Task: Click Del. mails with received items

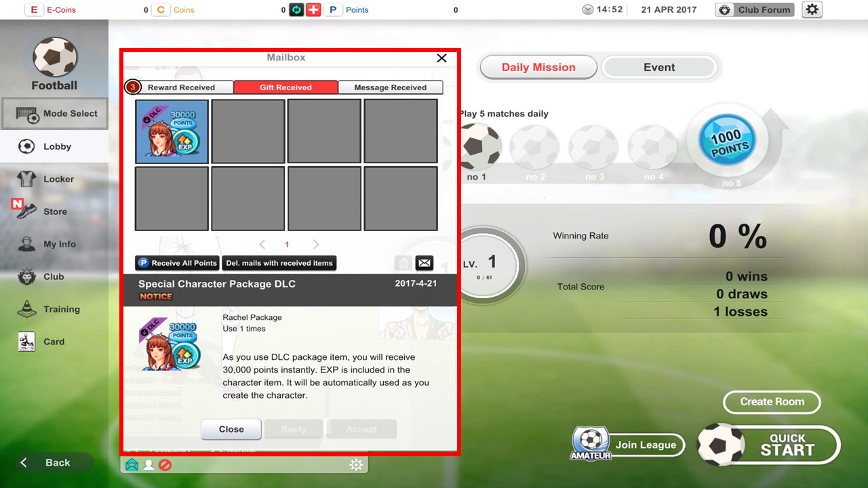Action: pos(279,263)
